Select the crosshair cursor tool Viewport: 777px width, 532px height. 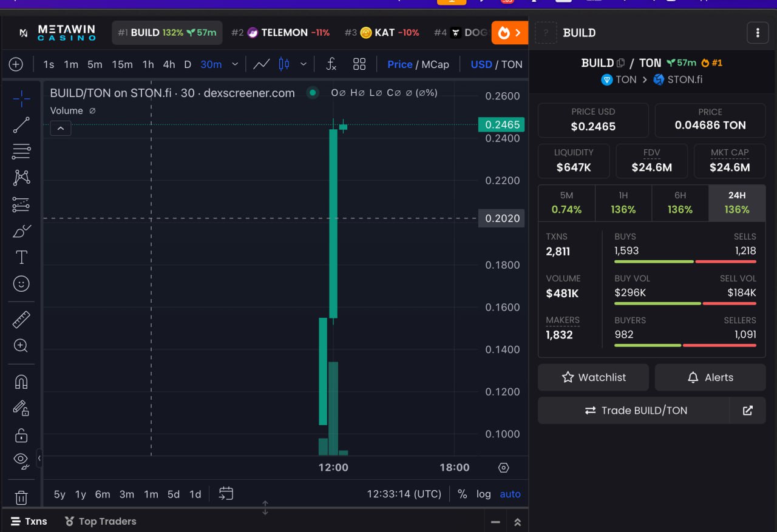click(x=21, y=98)
